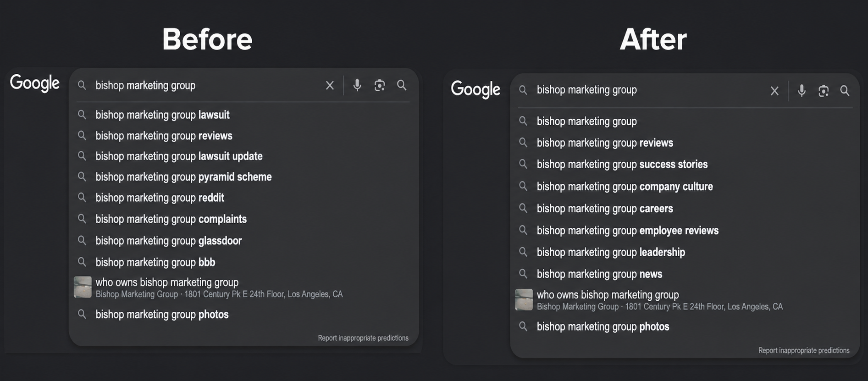
Task: Click the Google logo in Before panel
Action: pyautogui.click(x=35, y=83)
